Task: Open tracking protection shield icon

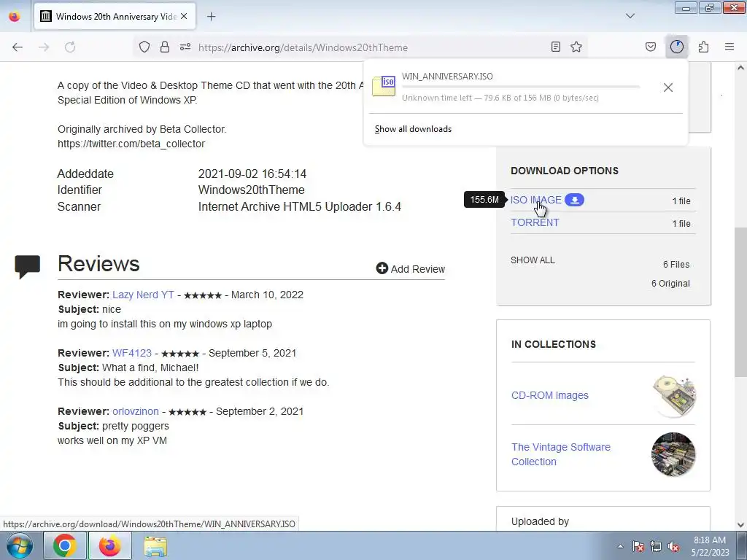Action: (144, 47)
